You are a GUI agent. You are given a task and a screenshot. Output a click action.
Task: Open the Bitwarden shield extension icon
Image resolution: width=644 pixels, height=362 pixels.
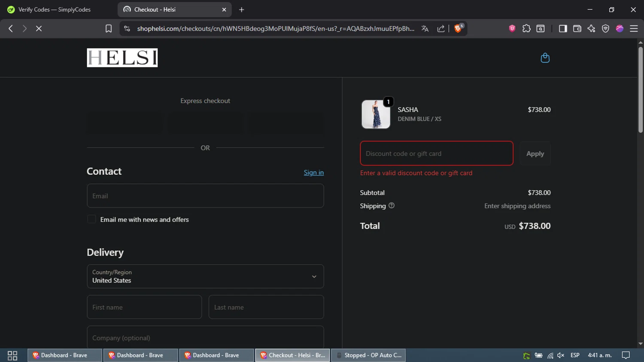512,28
